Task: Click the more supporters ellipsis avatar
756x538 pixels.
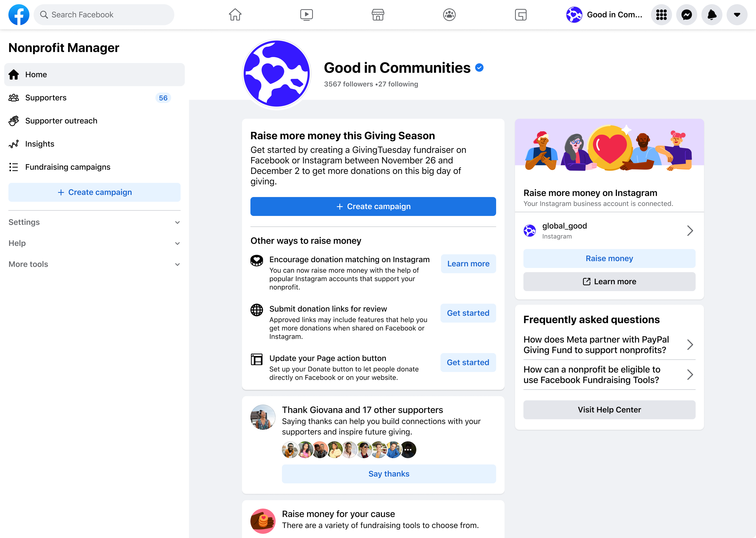Action: pos(408,450)
